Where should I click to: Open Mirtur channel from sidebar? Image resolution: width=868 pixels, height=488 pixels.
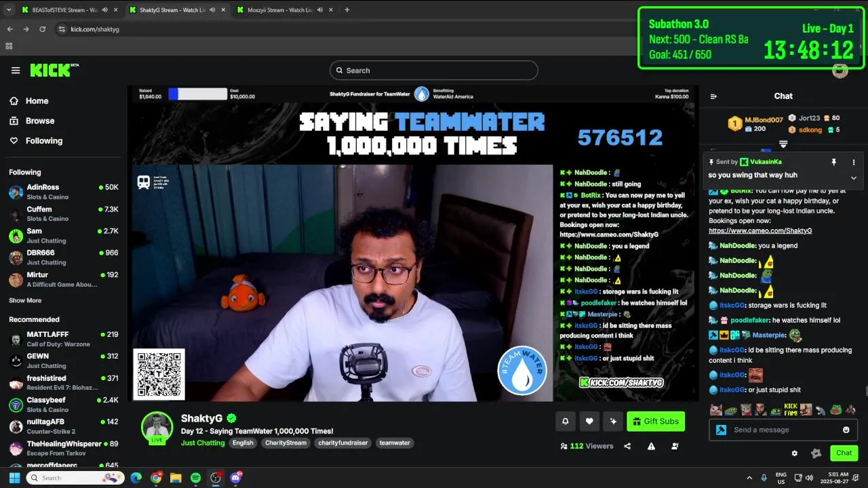[64, 279]
